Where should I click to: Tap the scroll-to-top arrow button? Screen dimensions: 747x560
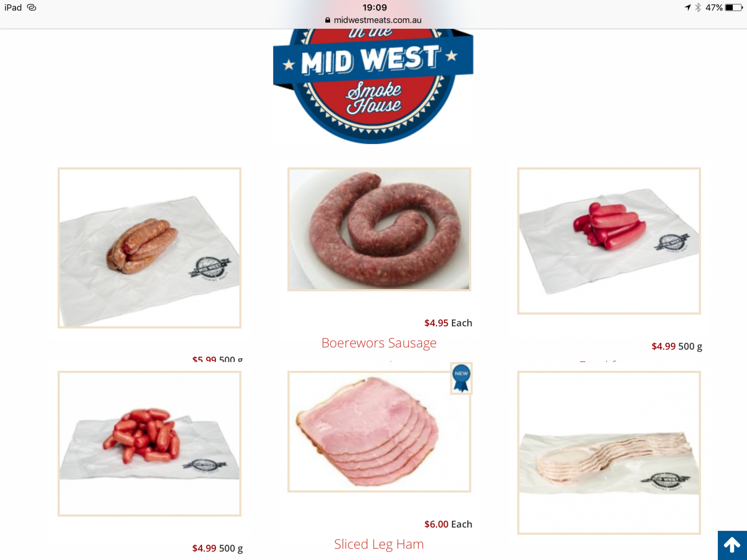pyautogui.click(x=732, y=545)
